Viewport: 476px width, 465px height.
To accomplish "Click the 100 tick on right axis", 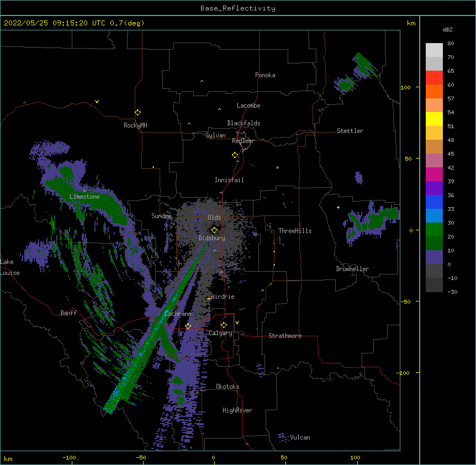I will tap(405, 87).
